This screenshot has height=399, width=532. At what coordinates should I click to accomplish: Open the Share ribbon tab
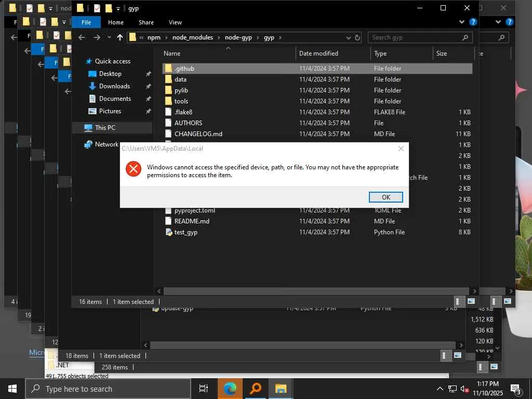[146, 22]
